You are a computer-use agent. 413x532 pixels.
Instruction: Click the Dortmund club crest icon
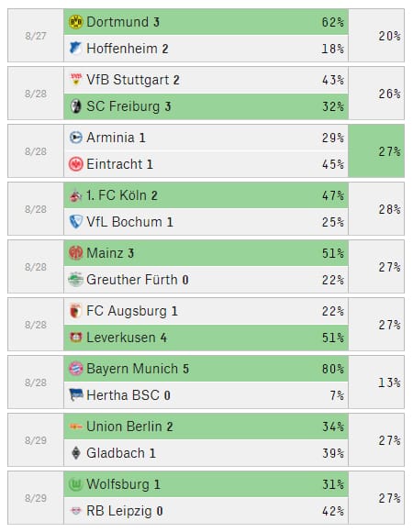(x=75, y=22)
